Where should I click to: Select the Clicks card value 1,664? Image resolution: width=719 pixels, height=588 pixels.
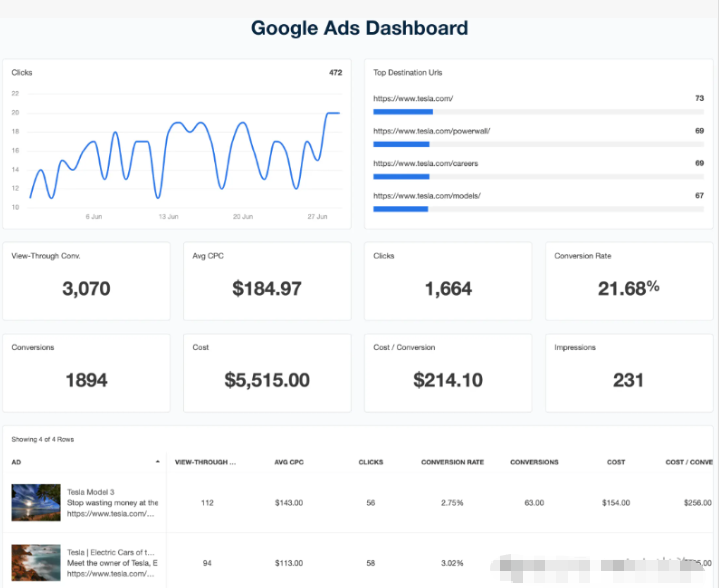448,288
